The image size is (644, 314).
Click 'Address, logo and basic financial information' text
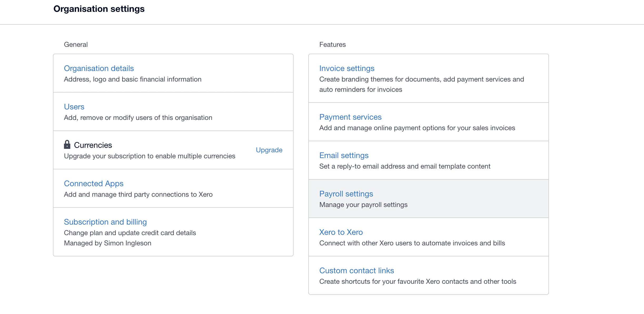click(133, 79)
